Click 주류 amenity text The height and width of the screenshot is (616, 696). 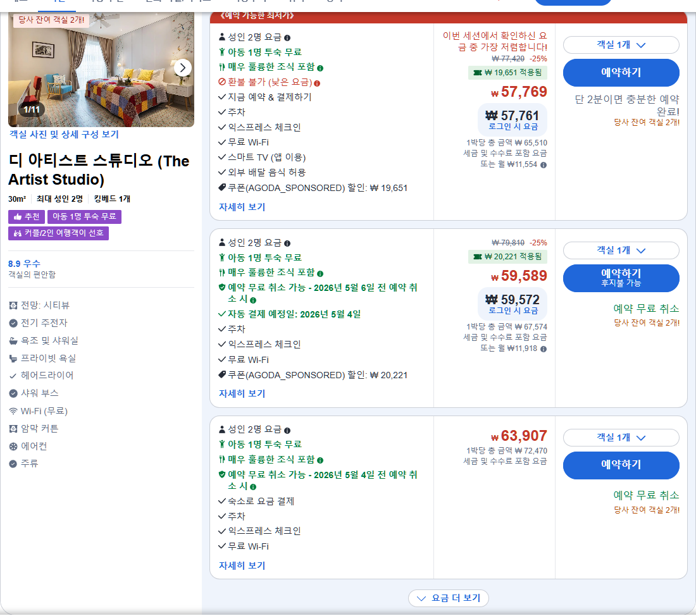click(29, 464)
